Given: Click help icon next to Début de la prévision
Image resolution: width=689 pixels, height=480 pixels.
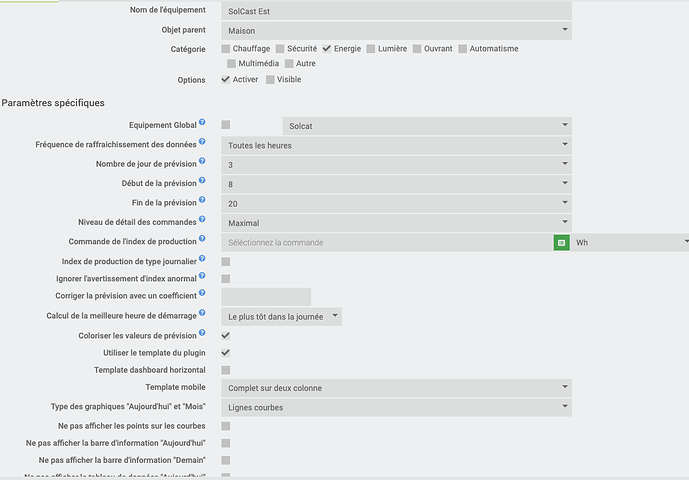Looking at the screenshot, I should [202, 181].
